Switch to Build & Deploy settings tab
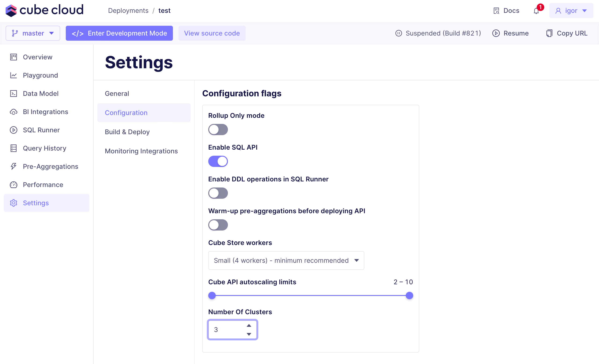 click(127, 132)
